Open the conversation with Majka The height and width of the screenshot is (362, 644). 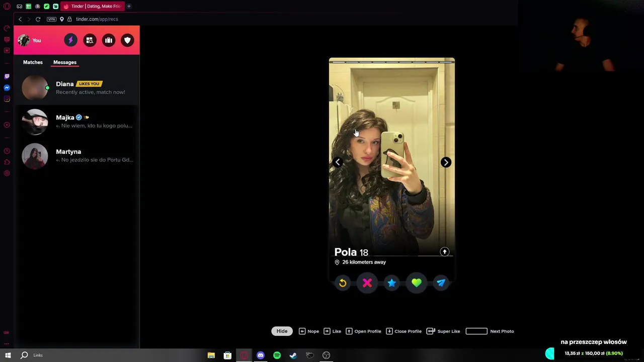point(76,121)
